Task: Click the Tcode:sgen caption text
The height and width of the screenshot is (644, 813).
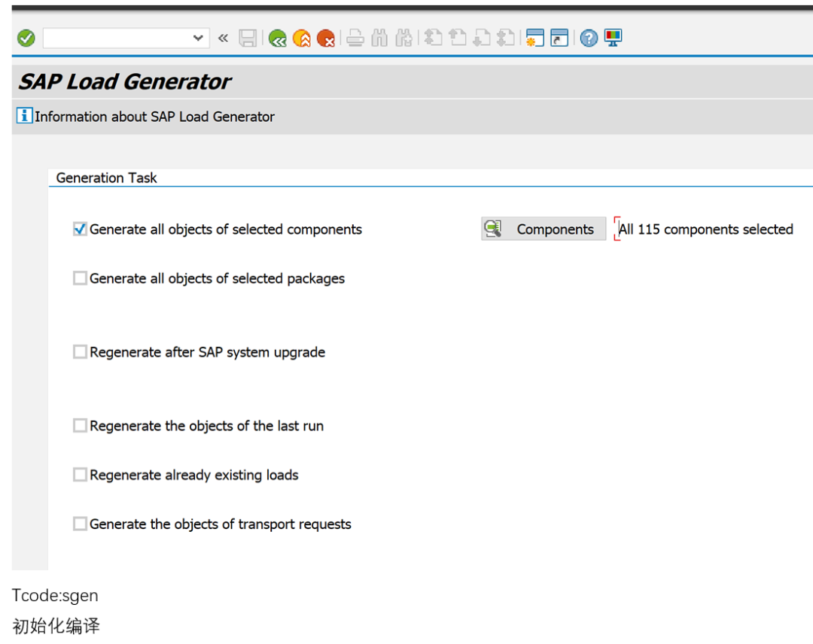Action: tap(55, 595)
